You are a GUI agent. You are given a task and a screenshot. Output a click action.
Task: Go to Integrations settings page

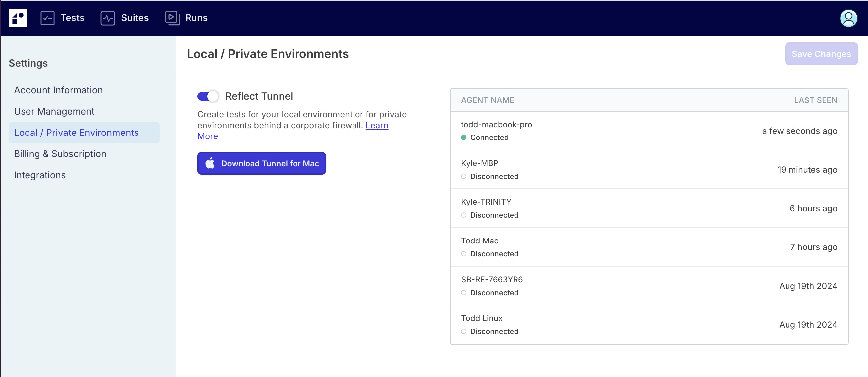pos(40,175)
